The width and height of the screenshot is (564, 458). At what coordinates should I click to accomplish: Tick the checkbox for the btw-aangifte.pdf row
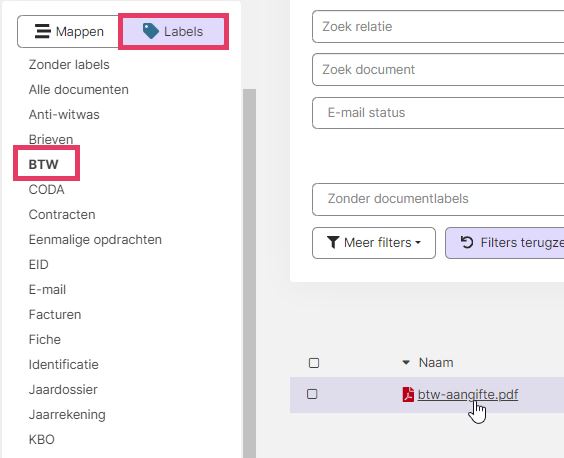(x=312, y=394)
